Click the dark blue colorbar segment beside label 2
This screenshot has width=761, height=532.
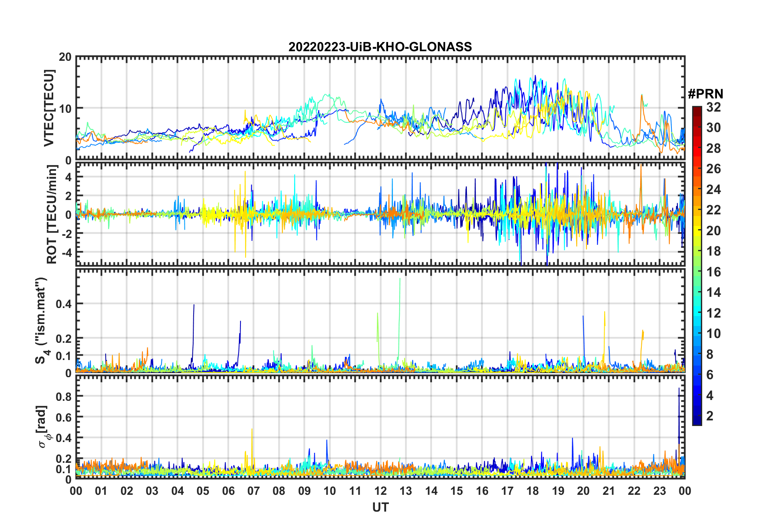(x=697, y=415)
